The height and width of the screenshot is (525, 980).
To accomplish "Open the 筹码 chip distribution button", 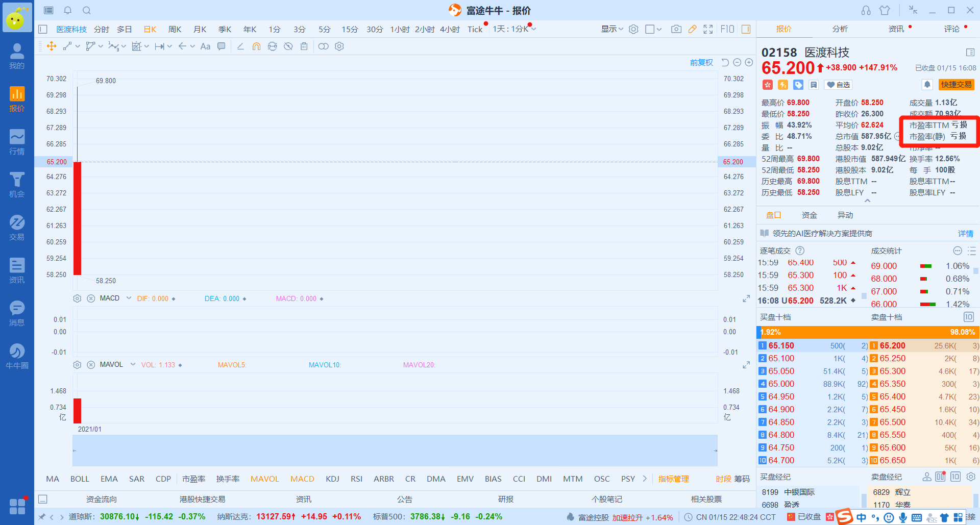I will pos(742,479).
